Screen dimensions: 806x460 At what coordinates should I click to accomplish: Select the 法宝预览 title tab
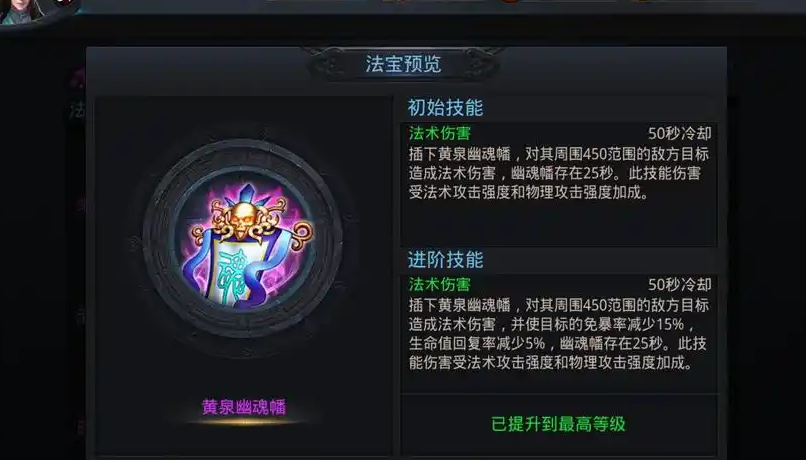[404, 64]
